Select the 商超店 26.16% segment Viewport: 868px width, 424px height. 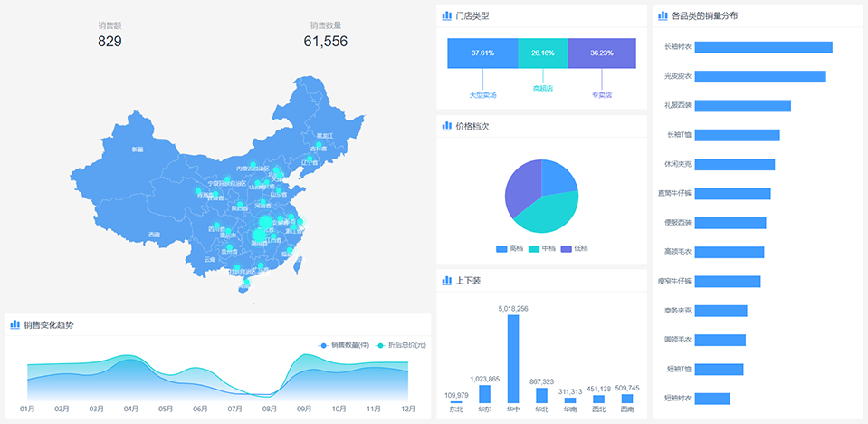tap(543, 53)
